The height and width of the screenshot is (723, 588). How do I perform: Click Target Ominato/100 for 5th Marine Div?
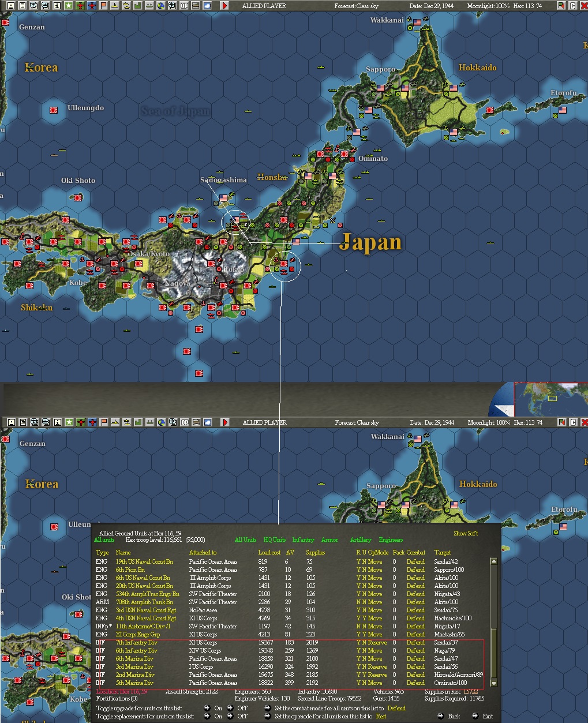point(450,683)
